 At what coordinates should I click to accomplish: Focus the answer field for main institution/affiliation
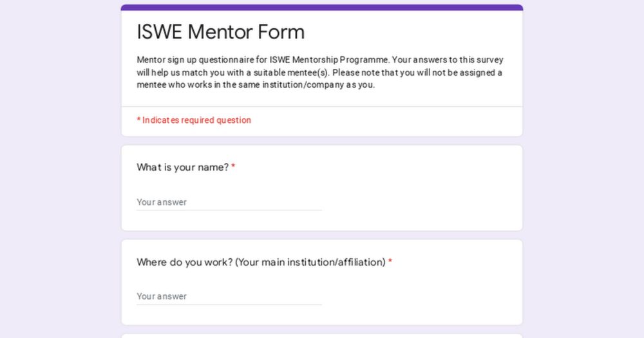click(x=229, y=297)
